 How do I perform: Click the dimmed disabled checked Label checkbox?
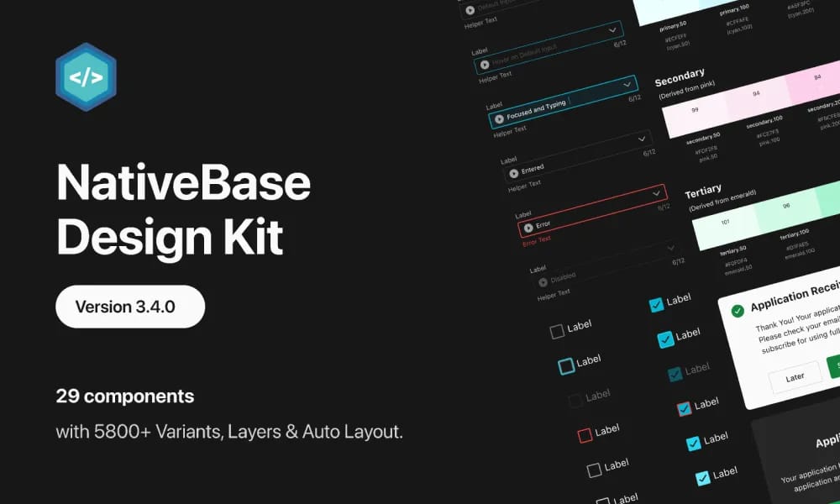pyautogui.click(x=675, y=375)
